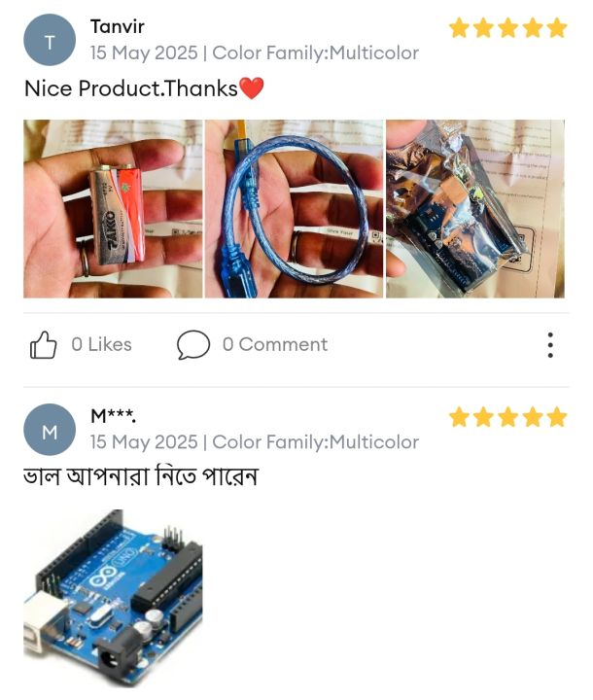The width and height of the screenshot is (593, 700).
Task: Select reviewer name Tanvir
Action: tap(118, 27)
